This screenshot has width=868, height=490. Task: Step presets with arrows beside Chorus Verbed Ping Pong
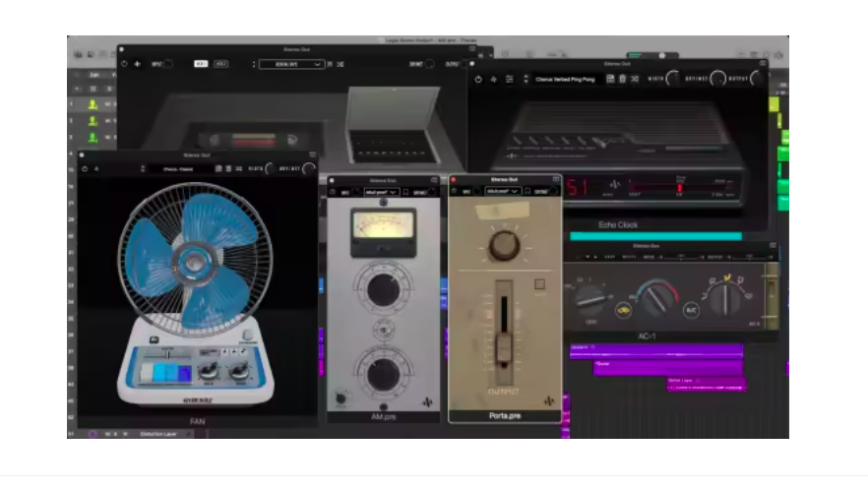pyautogui.click(x=526, y=79)
